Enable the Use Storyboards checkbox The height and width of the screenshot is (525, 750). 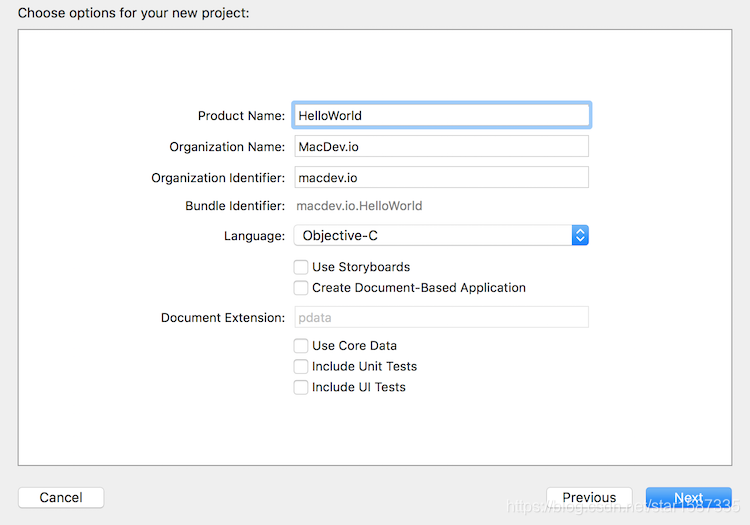300,267
